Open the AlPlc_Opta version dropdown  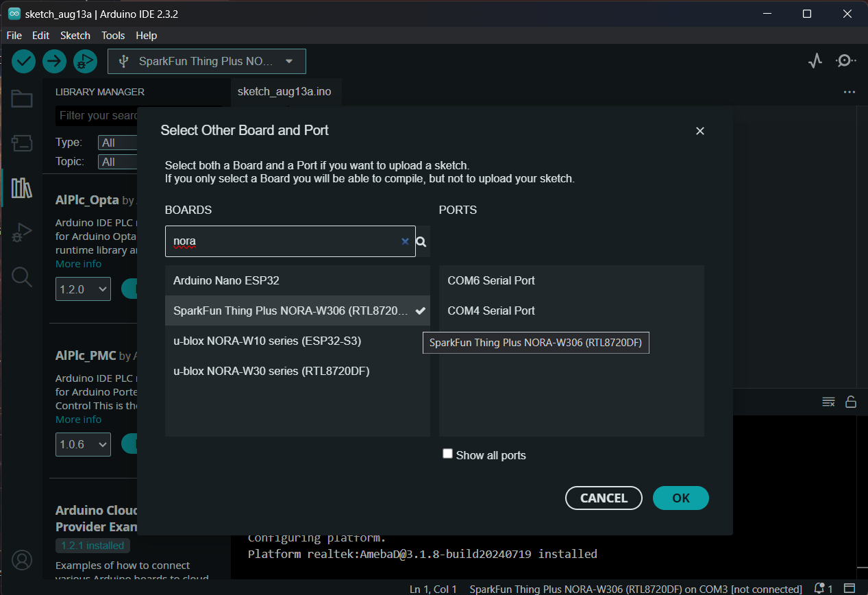[83, 289]
